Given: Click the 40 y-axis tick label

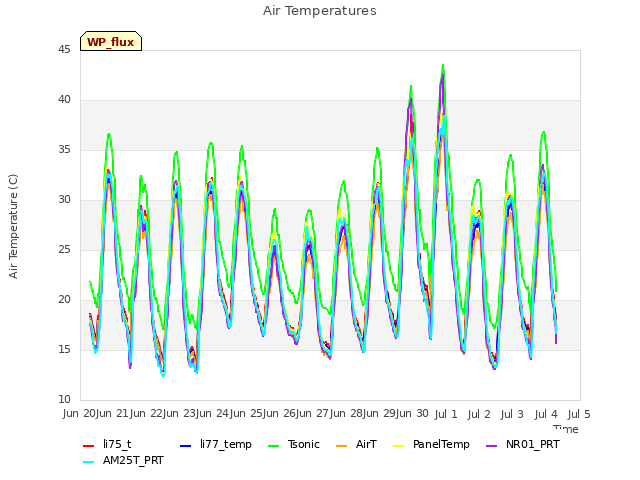Looking at the screenshot, I should [64, 99].
